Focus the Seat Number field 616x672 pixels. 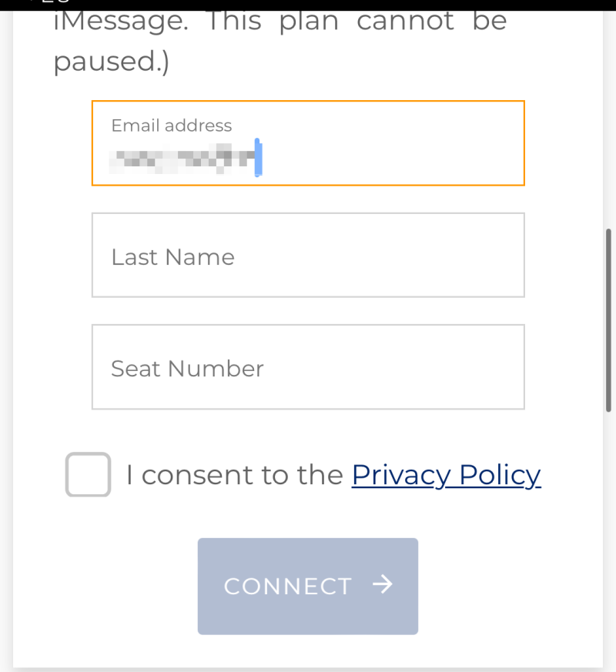(x=308, y=366)
